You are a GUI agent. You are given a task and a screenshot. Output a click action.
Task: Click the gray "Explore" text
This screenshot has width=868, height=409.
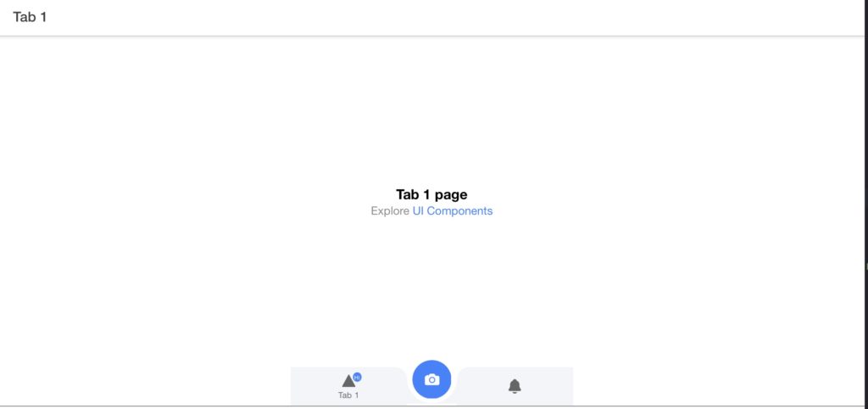(390, 211)
